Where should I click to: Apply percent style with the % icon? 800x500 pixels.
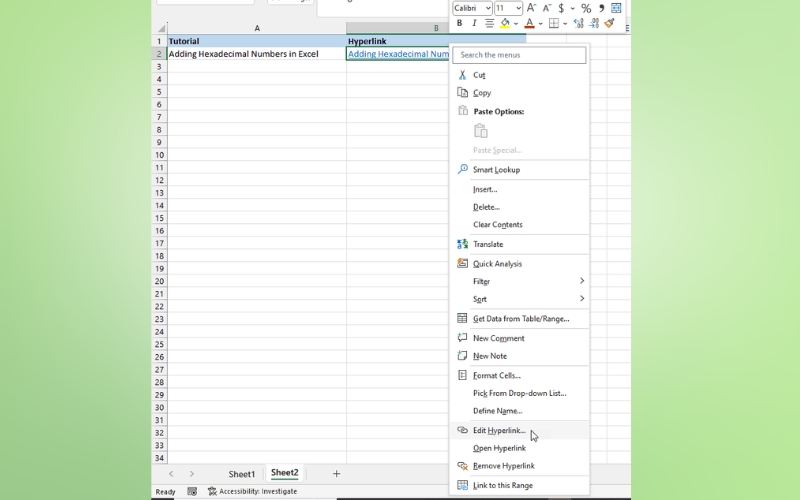pyautogui.click(x=586, y=8)
